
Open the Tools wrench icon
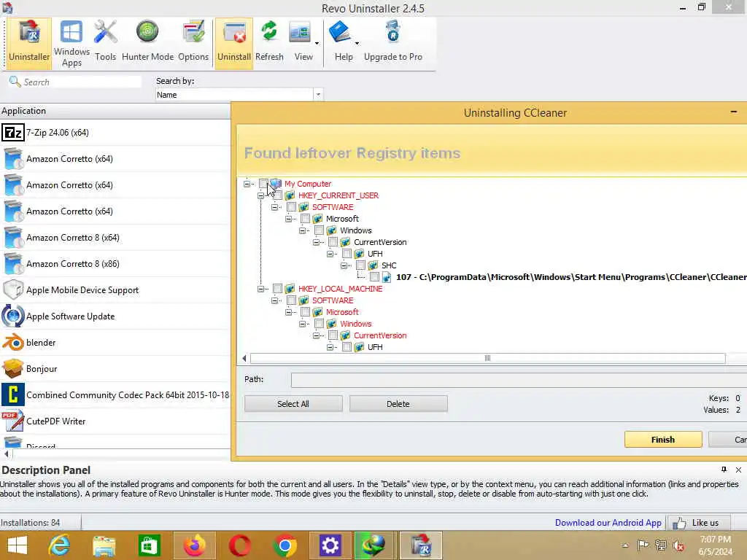pyautogui.click(x=105, y=32)
